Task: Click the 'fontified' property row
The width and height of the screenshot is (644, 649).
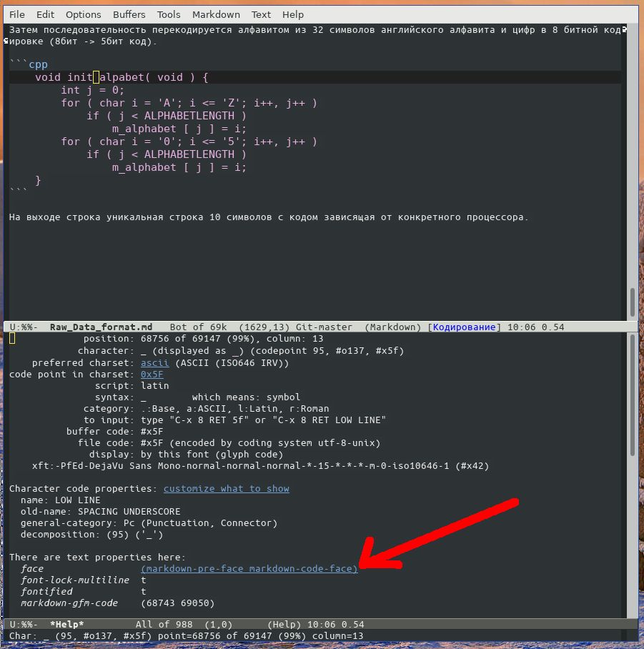Action: click(83, 592)
